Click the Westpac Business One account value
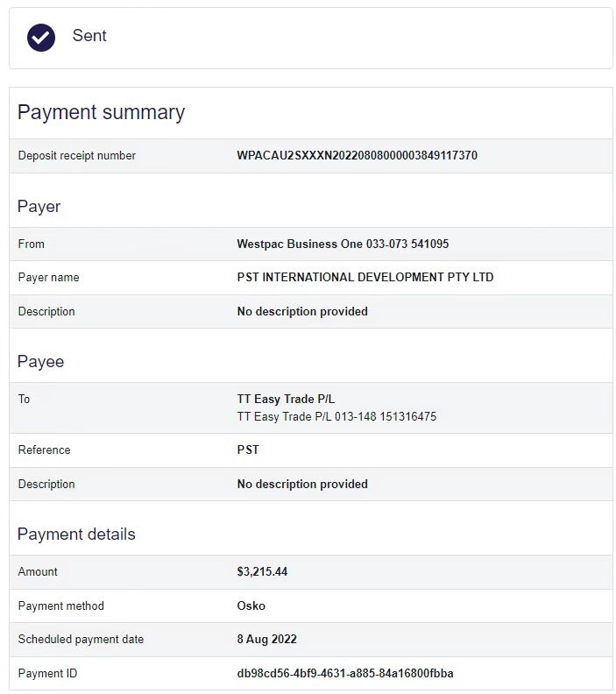 [343, 244]
